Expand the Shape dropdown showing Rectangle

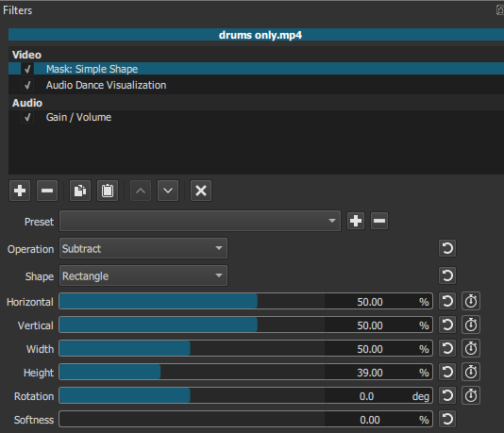(x=143, y=275)
